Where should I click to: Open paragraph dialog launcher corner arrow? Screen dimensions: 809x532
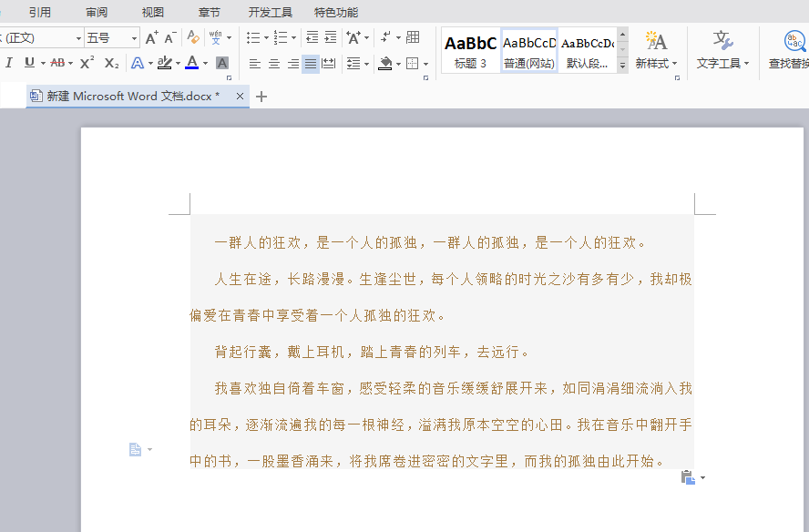tap(425, 78)
